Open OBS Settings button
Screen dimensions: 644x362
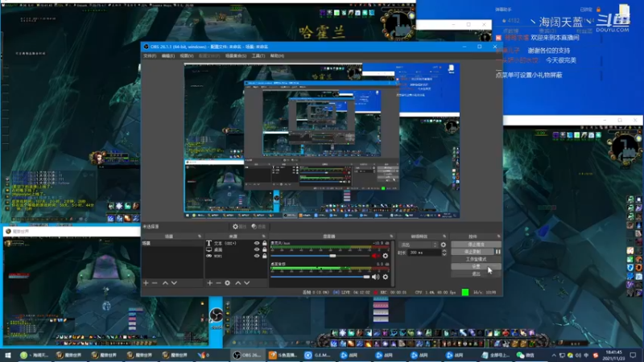coord(476,266)
